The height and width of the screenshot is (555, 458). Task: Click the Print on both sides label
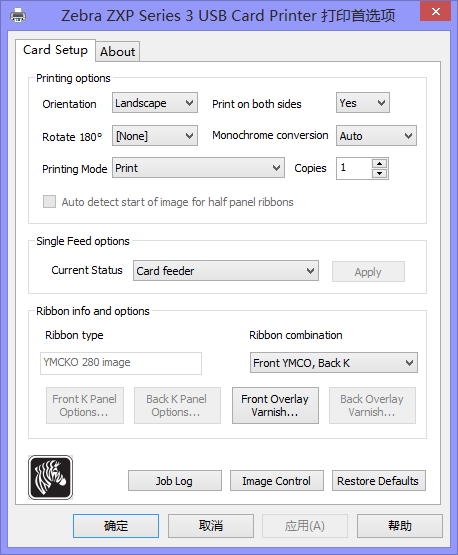[257, 104]
